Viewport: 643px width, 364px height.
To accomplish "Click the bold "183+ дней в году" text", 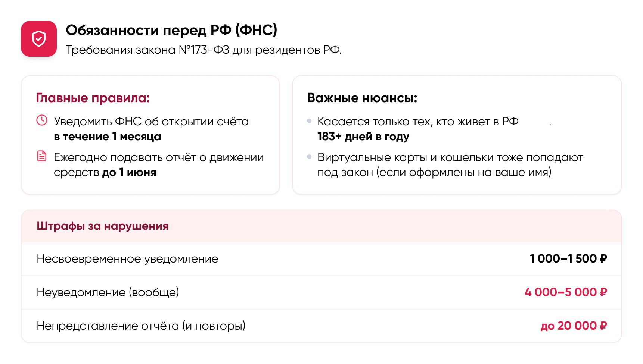I will tap(363, 136).
